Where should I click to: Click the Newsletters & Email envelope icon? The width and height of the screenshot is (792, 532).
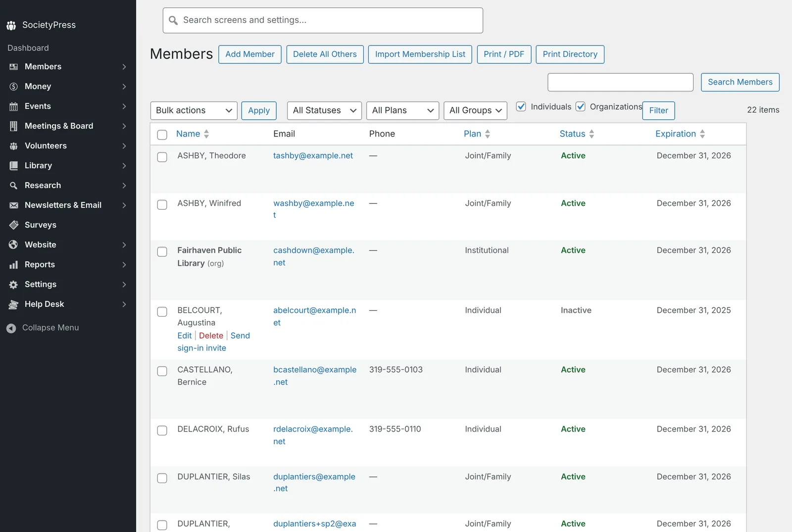click(13, 205)
